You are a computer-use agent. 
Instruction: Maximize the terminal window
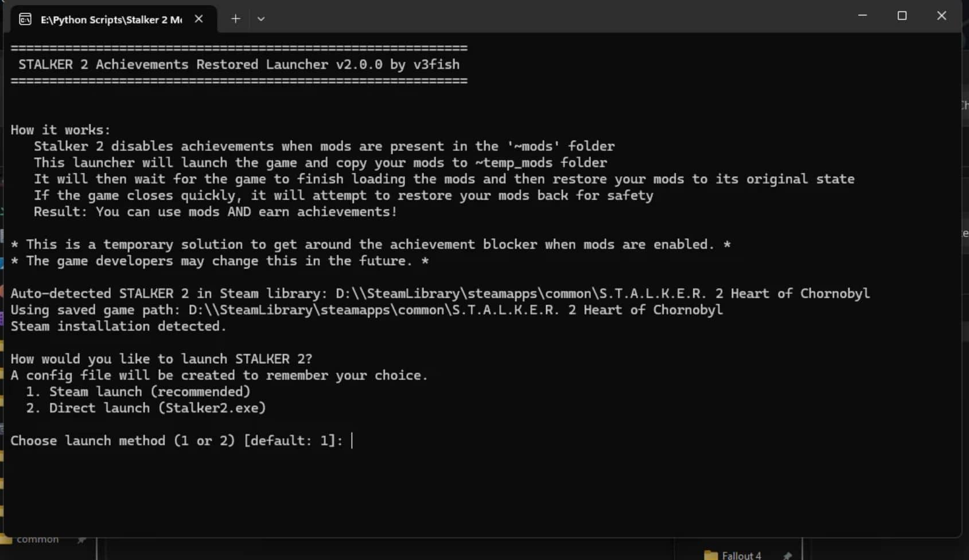coord(902,15)
